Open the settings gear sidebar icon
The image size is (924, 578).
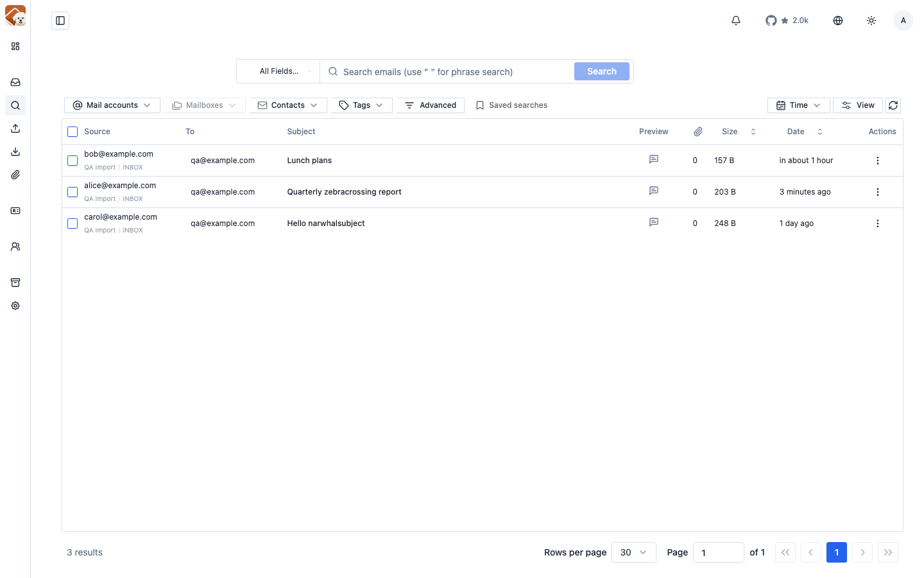click(15, 306)
